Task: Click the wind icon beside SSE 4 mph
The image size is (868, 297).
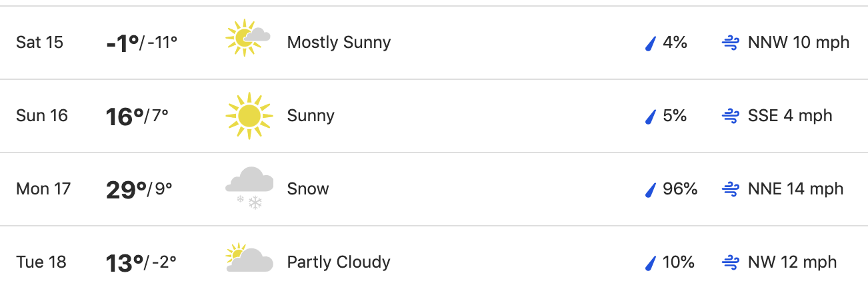Action: (731, 117)
